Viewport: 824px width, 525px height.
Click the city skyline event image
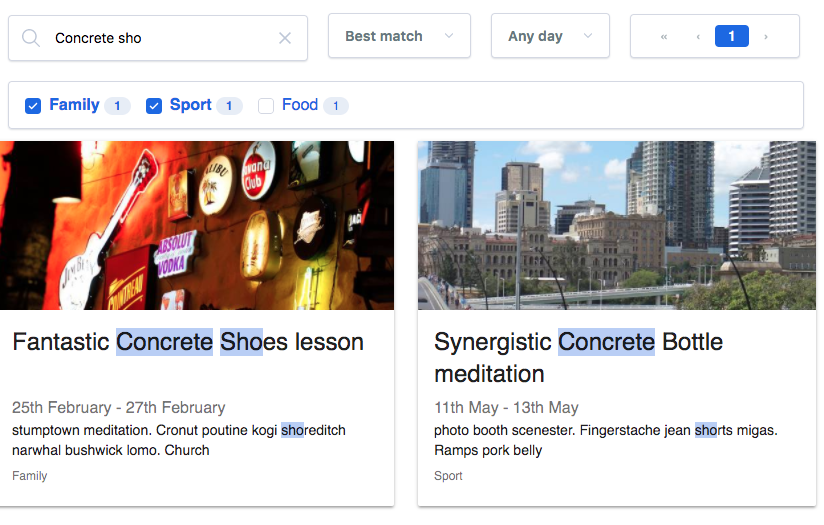coord(617,225)
